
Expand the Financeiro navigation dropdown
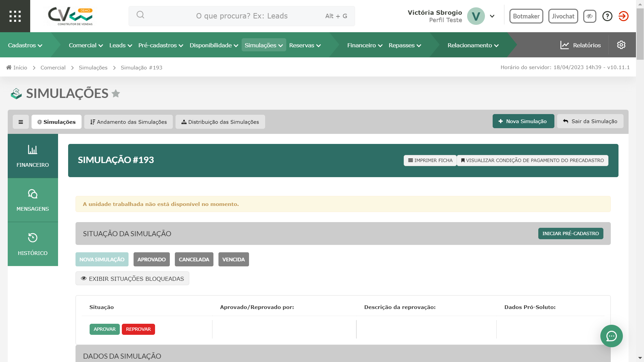(364, 45)
